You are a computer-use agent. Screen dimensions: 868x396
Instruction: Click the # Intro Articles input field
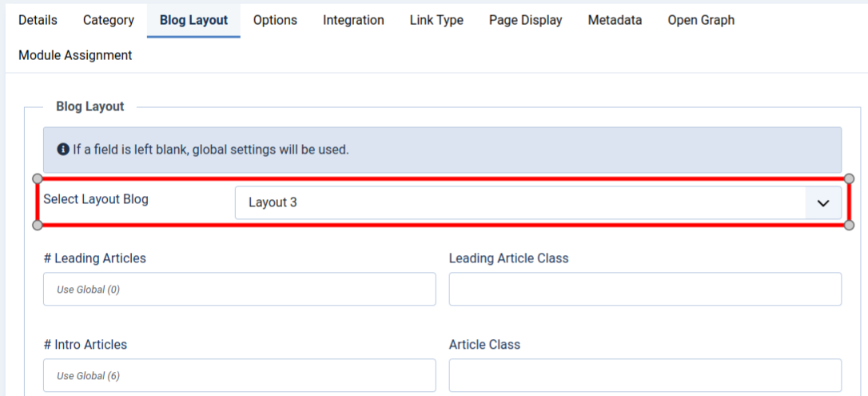coord(239,375)
